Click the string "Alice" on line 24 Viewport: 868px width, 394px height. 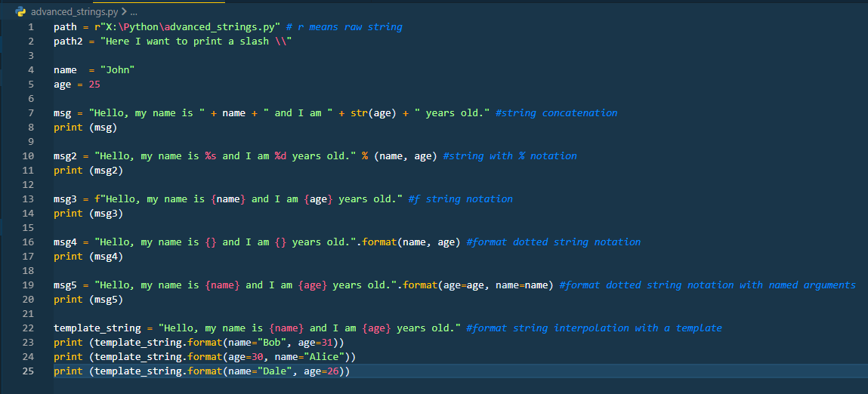pos(324,357)
